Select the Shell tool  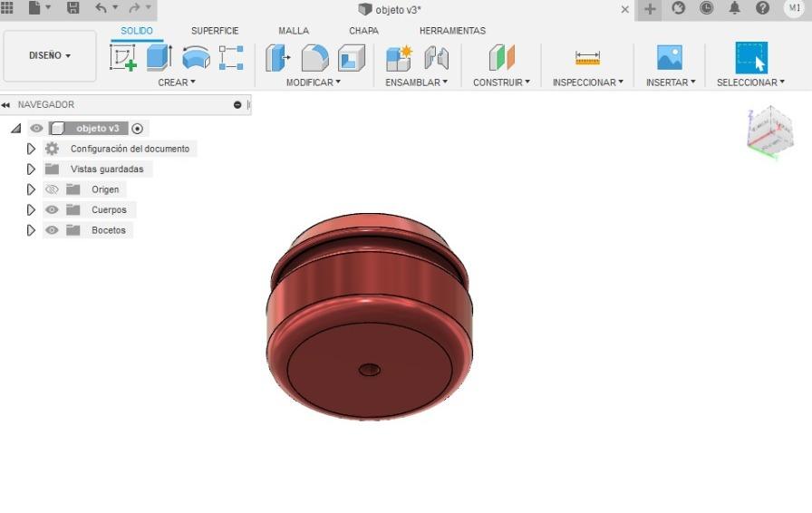point(352,57)
